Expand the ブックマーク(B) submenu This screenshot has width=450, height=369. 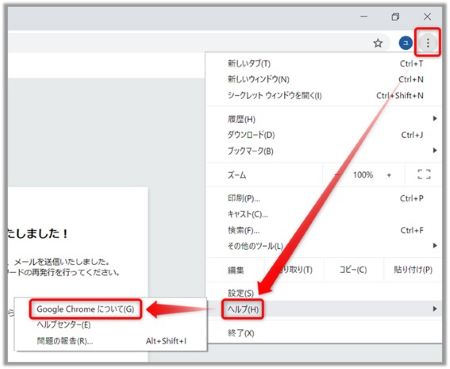pyautogui.click(x=324, y=151)
